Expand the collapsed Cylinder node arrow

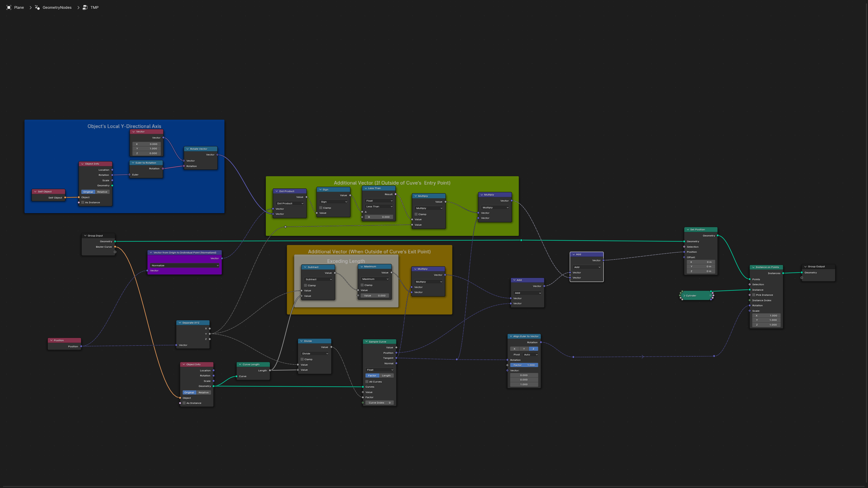pos(684,296)
